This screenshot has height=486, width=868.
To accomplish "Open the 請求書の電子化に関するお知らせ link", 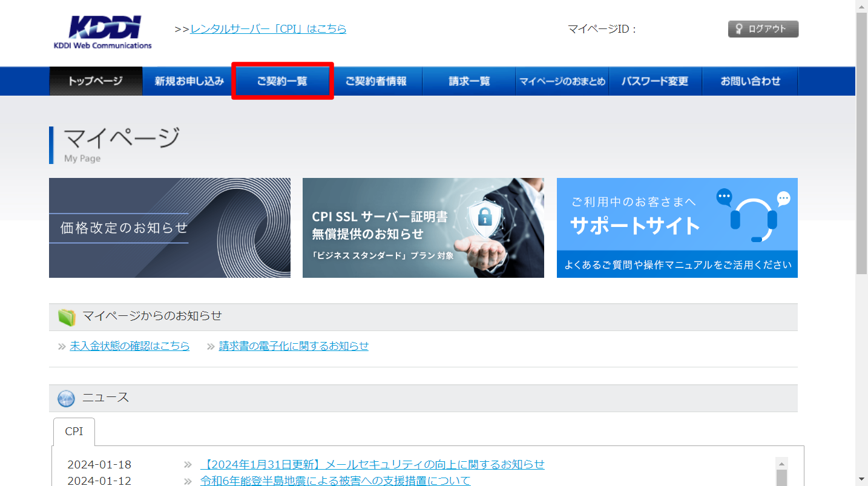I will (294, 346).
